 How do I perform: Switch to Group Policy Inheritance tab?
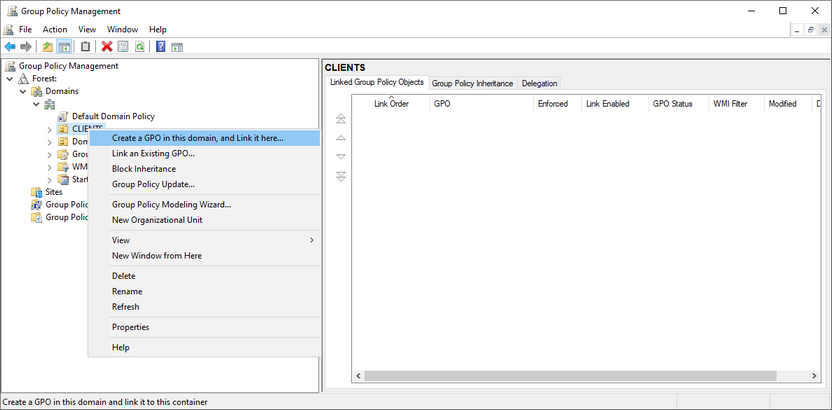pyautogui.click(x=472, y=83)
